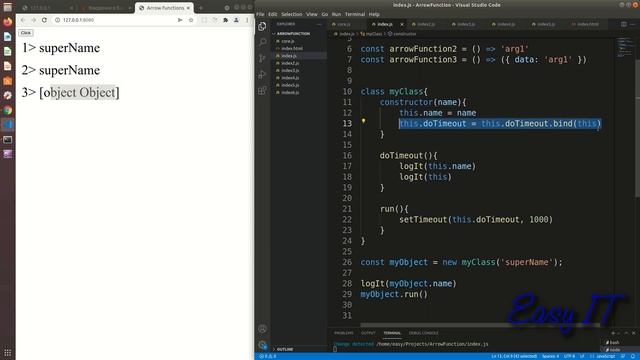This screenshot has height=360, width=640.
Task: Open a new browser tab with plus
Action: pyautogui.click(x=200, y=8)
